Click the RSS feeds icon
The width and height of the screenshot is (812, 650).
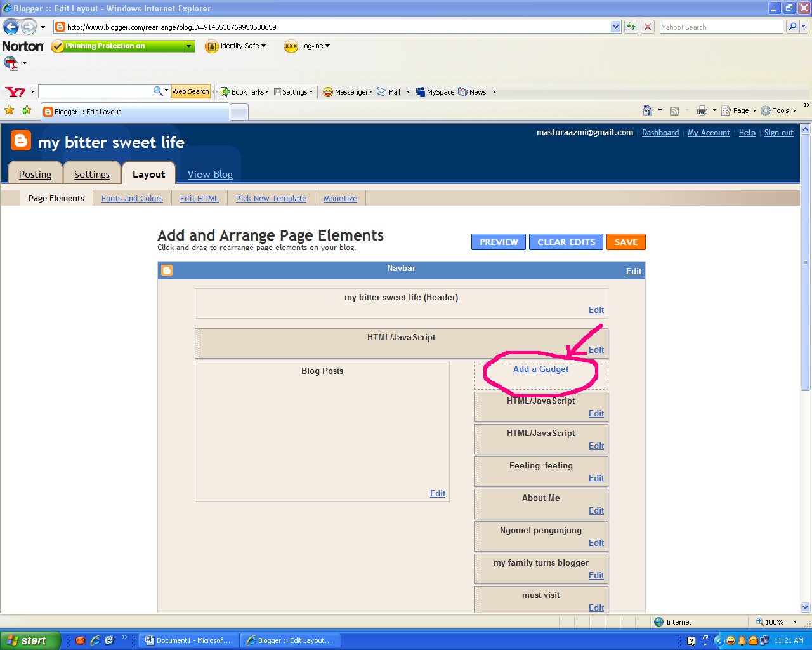(674, 110)
